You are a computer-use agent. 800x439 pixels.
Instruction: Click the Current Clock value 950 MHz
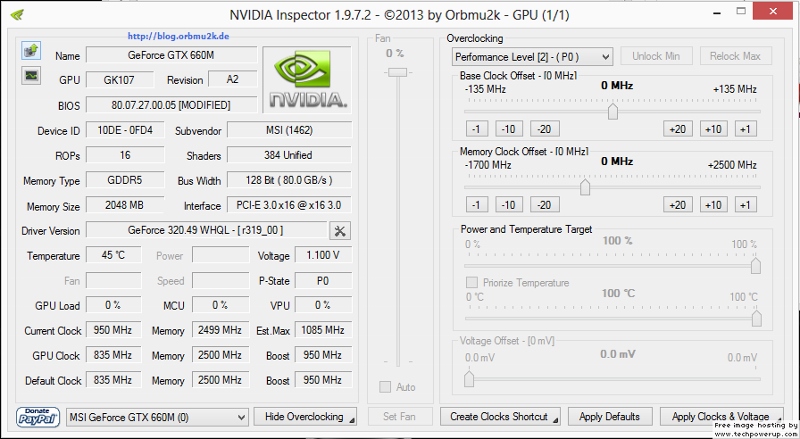(113, 330)
